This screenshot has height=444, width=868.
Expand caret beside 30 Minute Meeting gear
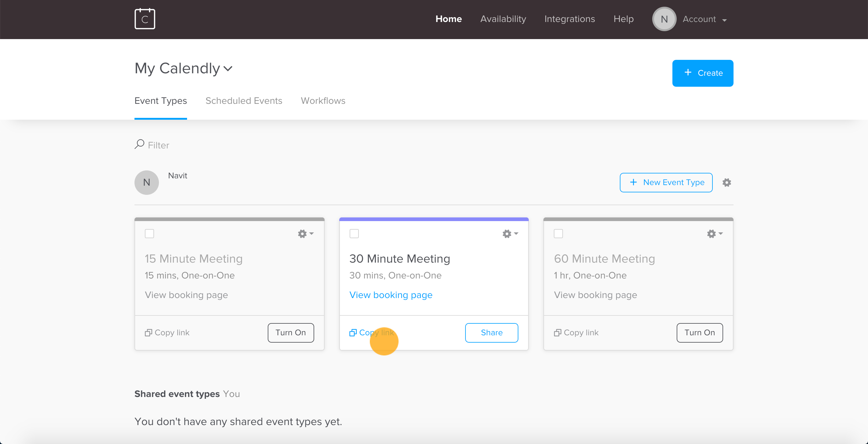pyautogui.click(x=516, y=234)
